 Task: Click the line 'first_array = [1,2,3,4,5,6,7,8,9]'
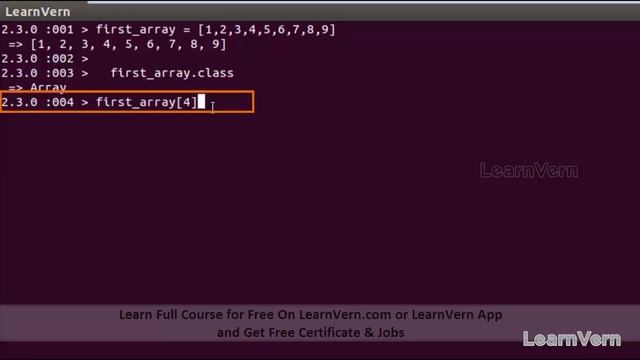[x=216, y=30]
